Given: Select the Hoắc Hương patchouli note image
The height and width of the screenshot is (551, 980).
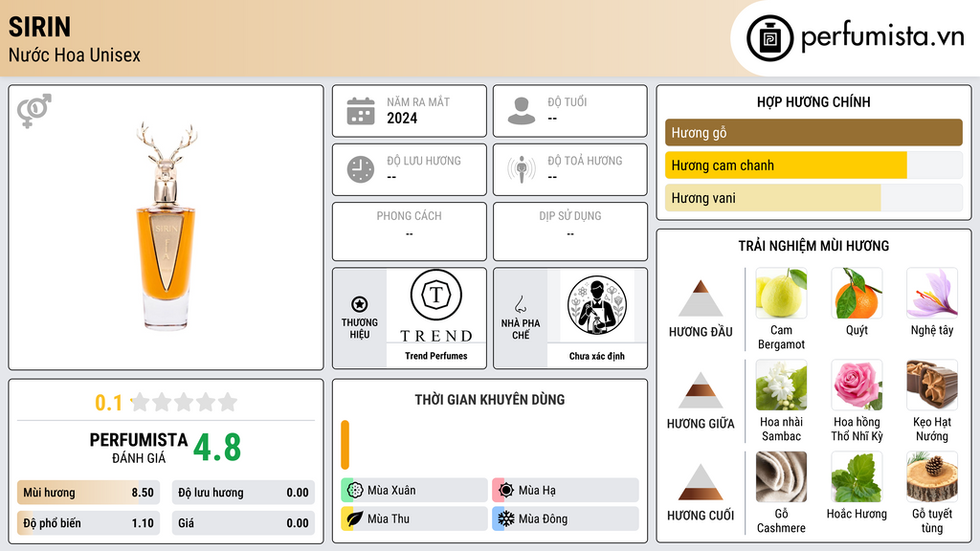Looking at the screenshot, I should 857,476.
